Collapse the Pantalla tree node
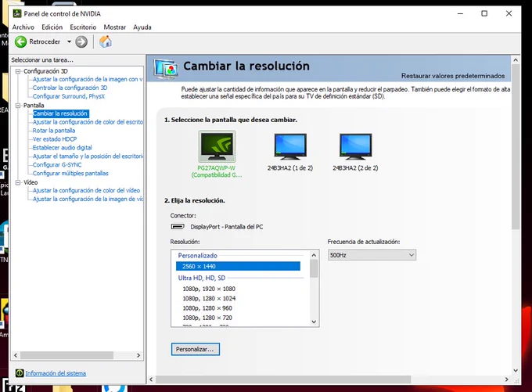The width and height of the screenshot is (532, 392). coord(18,106)
